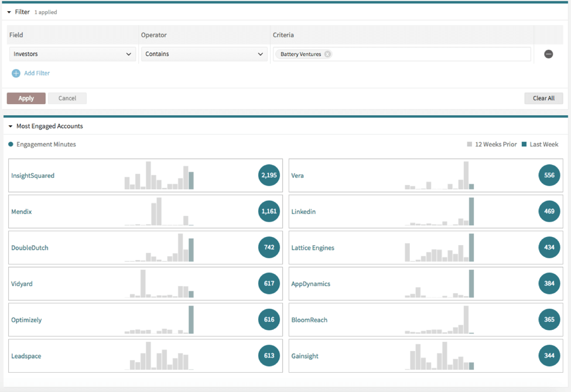Open the Vera account

[298, 176]
